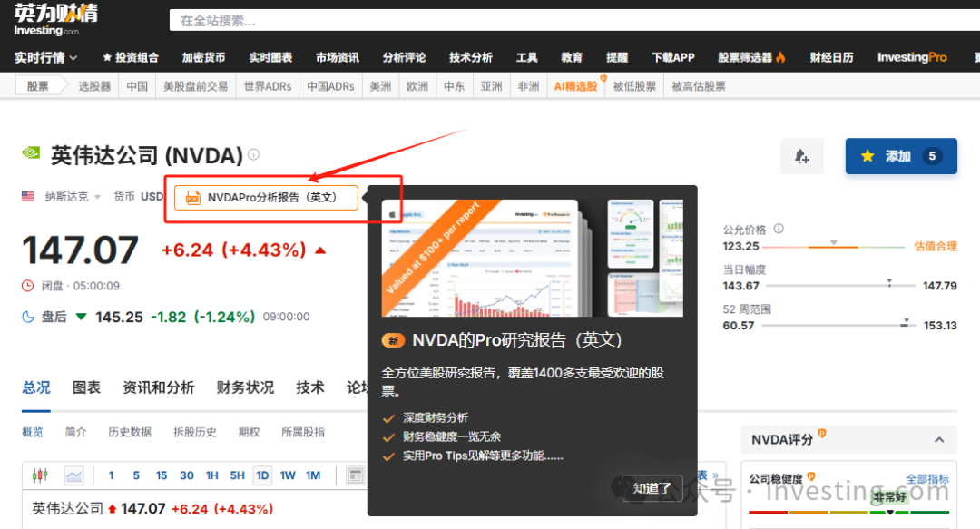This screenshot has width=980, height=529.
Task: Click the info icon beside NVDA title
Action: [x=254, y=154]
